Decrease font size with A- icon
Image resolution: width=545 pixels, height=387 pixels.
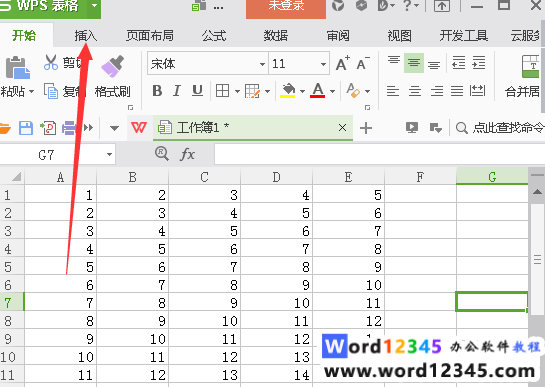[363, 64]
